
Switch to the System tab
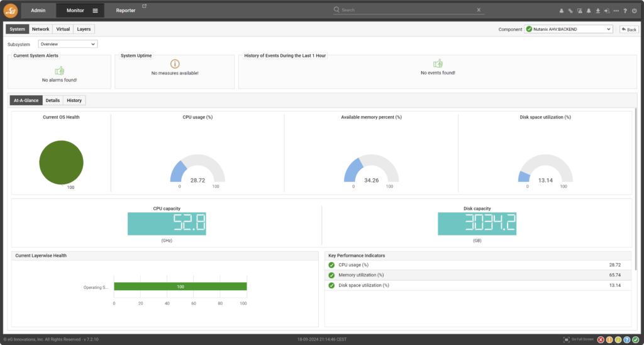click(x=17, y=29)
